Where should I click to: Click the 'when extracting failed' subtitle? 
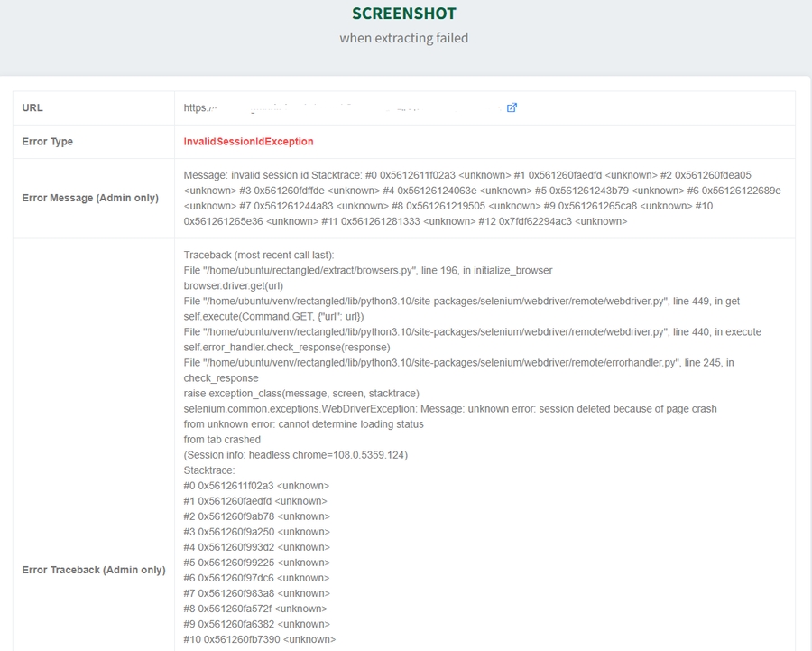click(x=405, y=38)
